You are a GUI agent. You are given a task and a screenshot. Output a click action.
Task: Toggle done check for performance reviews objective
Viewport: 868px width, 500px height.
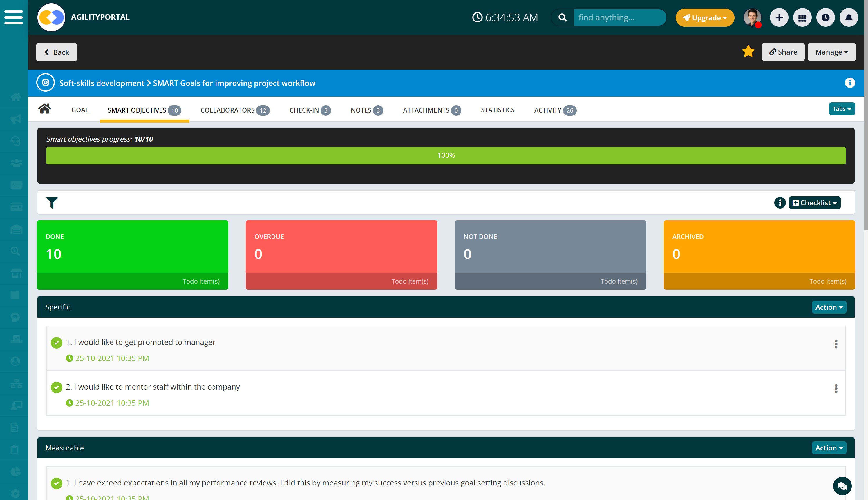point(56,483)
